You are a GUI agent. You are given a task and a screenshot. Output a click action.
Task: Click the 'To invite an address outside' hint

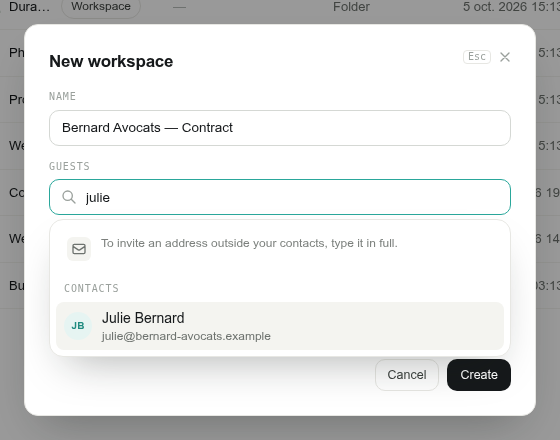pyautogui.click(x=249, y=243)
